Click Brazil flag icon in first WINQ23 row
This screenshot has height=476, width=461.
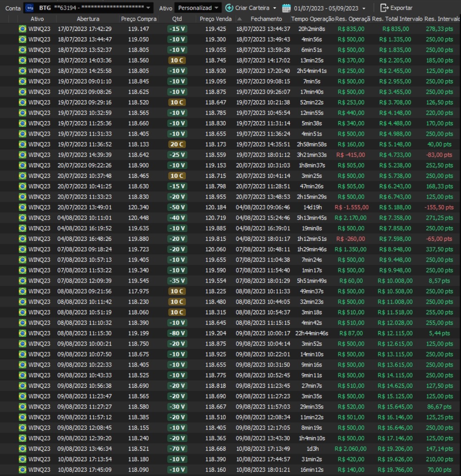22,29
